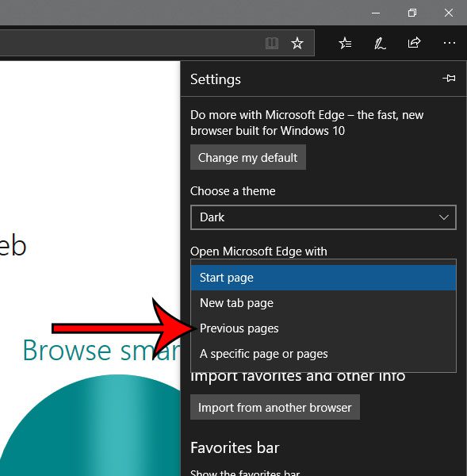Open the Hub favorites list icon
Viewport: 467px width, 476px height.
point(346,43)
